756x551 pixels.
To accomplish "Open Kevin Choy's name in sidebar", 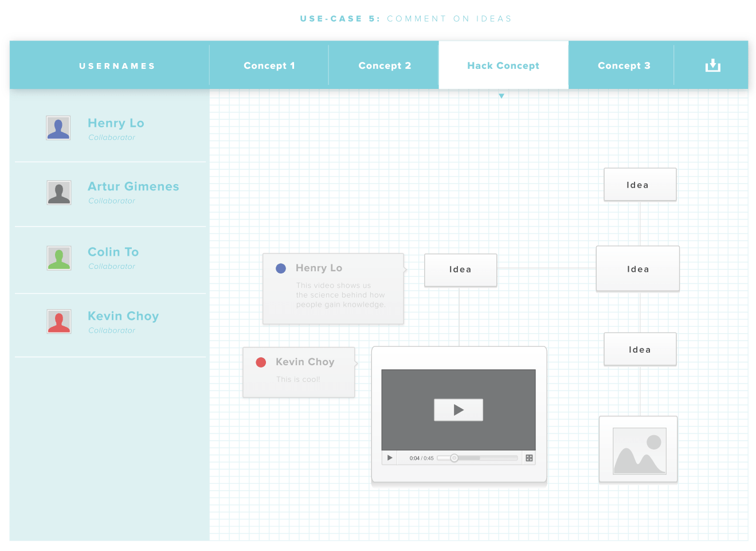I will [123, 316].
